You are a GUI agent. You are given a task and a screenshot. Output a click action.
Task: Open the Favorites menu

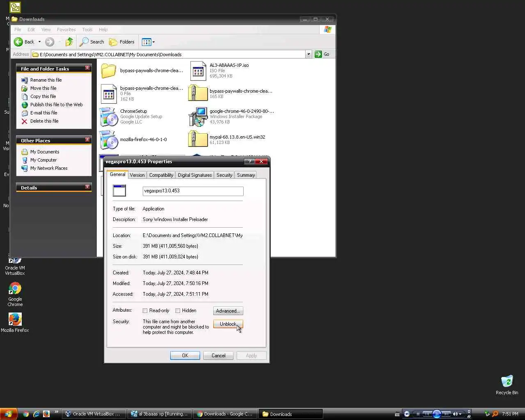[x=66, y=30]
